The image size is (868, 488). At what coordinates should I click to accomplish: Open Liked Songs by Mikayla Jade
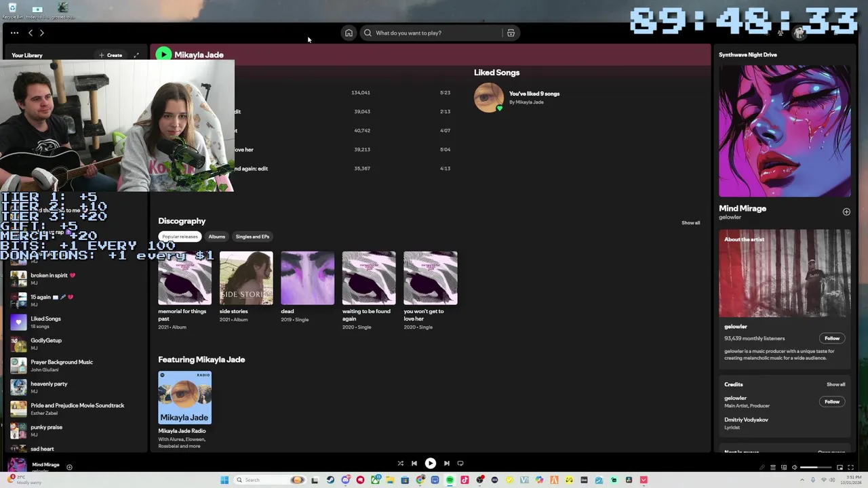[488, 98]
